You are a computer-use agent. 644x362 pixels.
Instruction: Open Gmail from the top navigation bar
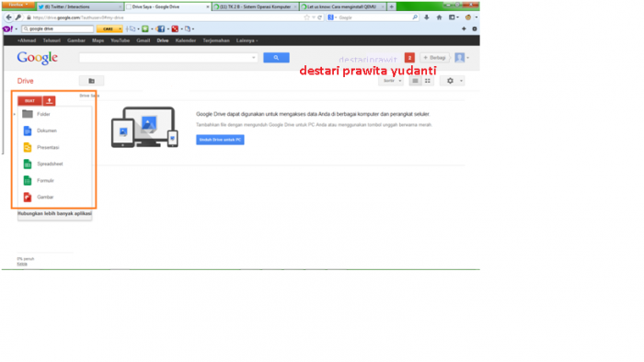point(143,40)
